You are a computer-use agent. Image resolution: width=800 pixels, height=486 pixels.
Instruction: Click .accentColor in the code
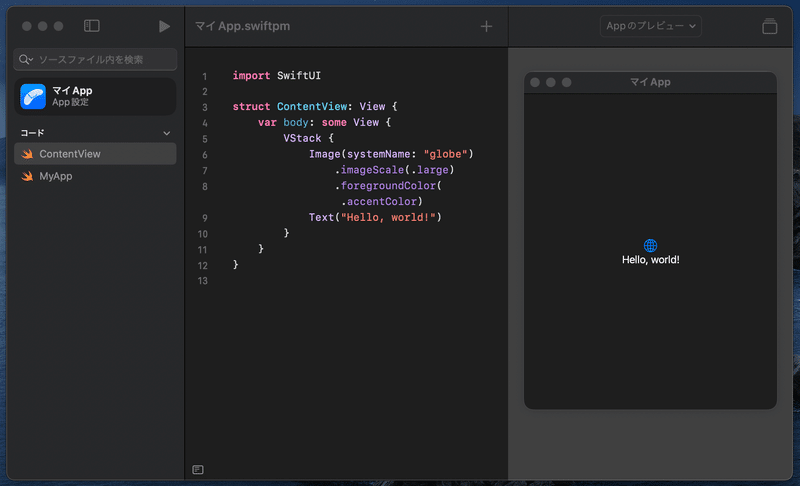click(379, 201)
